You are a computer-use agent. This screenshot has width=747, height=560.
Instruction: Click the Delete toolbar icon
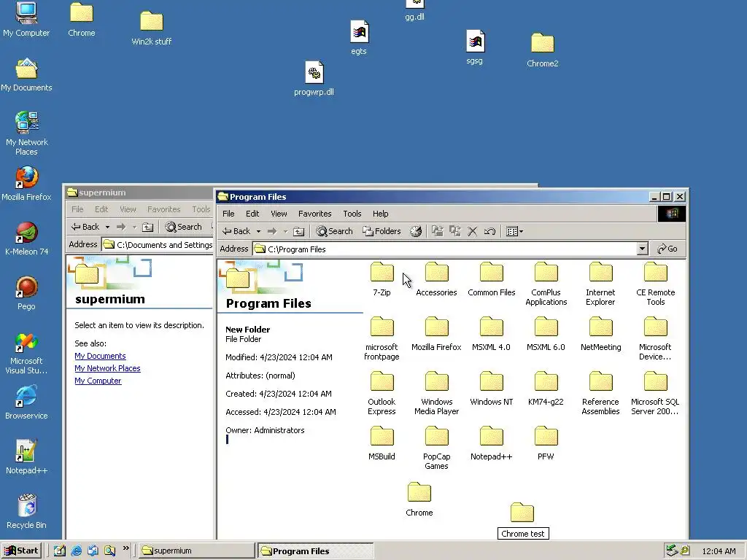pyautogui.click(x=472, y=231)
